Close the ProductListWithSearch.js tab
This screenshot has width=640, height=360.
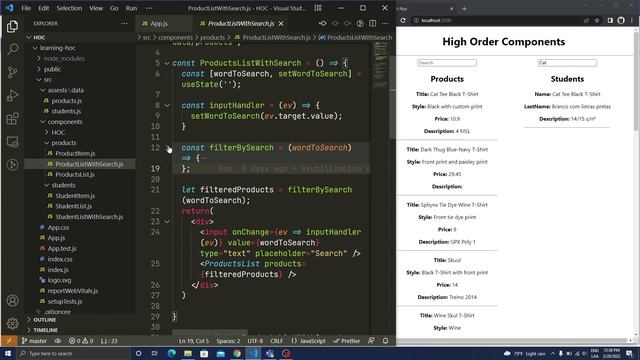281,24
